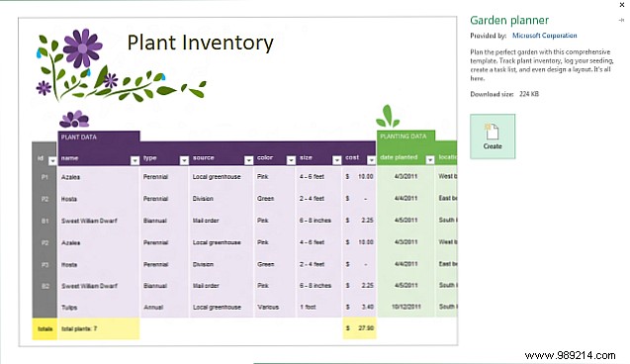The image size is (630, 364).
Task: Click the totals label cell
Action: (x=45, y=329)
